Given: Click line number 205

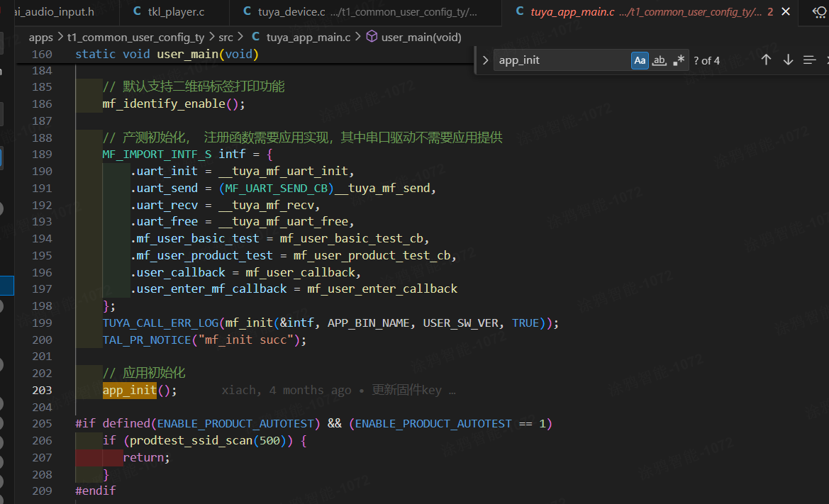Looking at the screenshot, I should (43, 424).
